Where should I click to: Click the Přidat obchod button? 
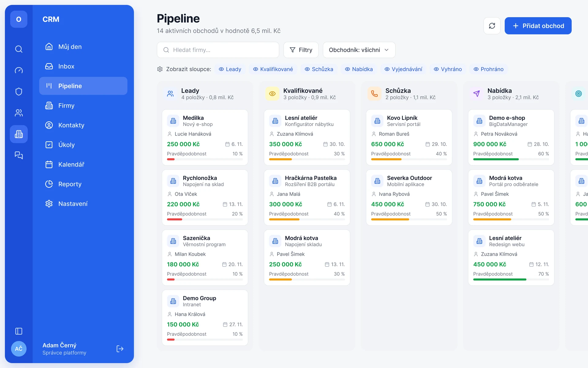[x=538, y=26]
